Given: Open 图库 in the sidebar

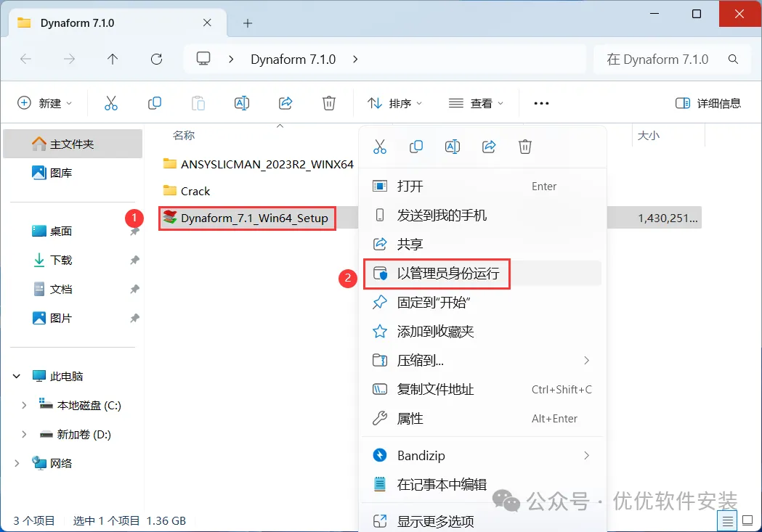Looking at the screenshot, I should point(73,173).
